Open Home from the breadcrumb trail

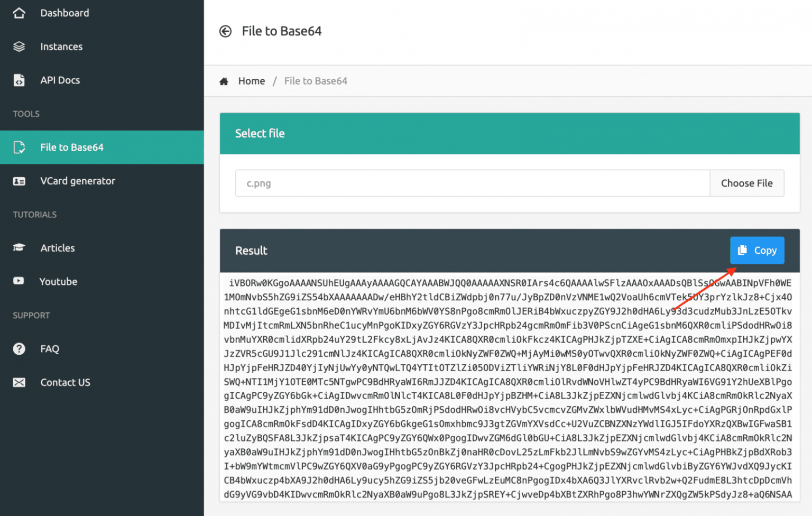[x=252, y=80]
